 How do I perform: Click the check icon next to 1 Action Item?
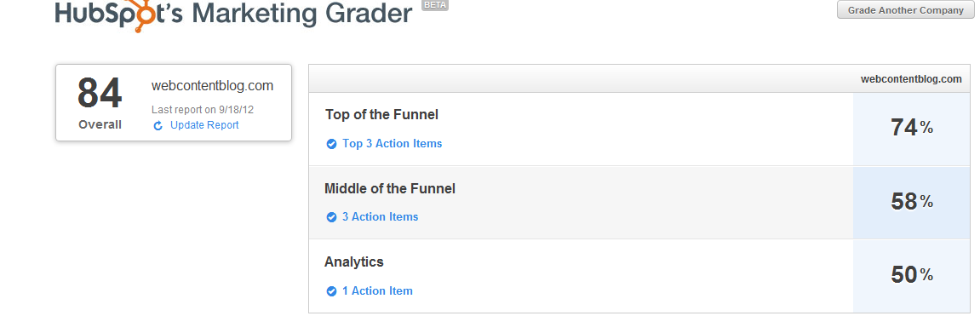pos(332,291)
